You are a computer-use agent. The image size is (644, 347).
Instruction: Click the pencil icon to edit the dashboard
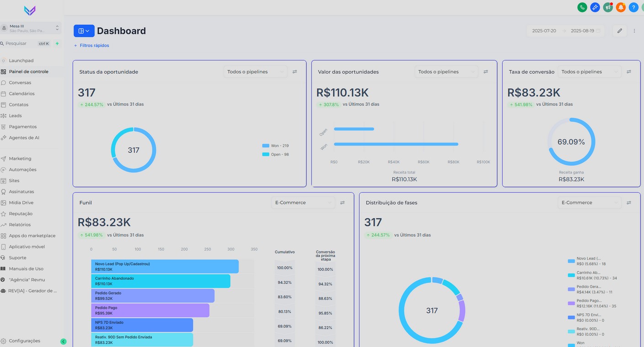[x=620, y=31]
